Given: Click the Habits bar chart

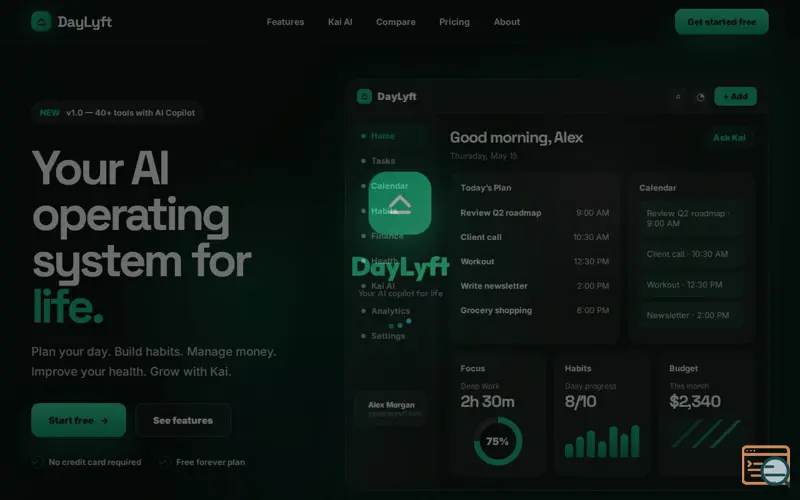Looking at the screenshot, I should pos(602,441).
